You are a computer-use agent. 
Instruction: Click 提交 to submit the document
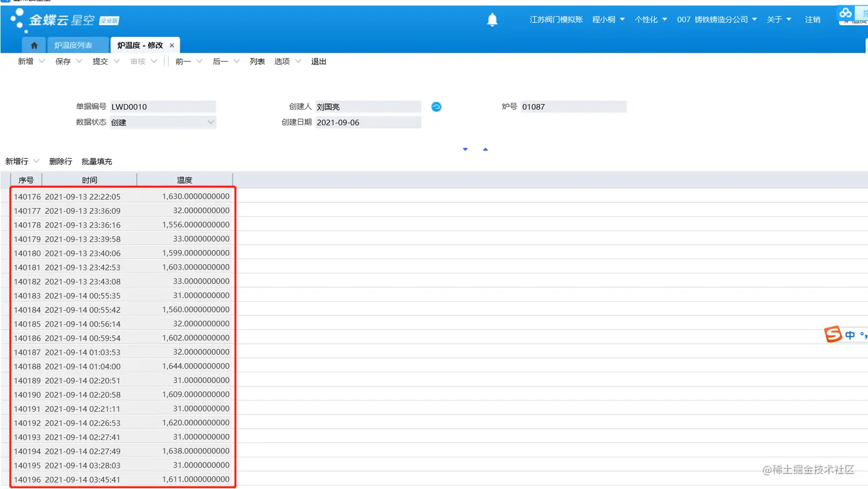coord(100,61)
